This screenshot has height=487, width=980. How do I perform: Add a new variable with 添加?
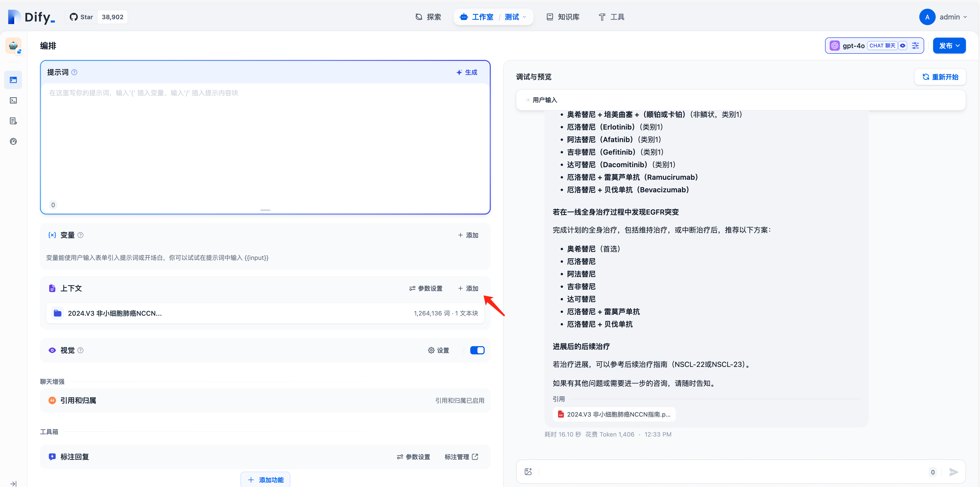468,235
